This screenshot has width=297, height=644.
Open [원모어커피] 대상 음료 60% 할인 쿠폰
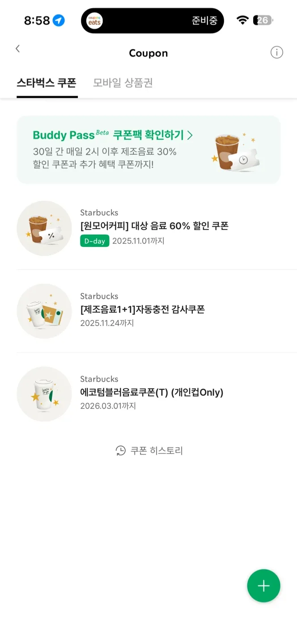pyautogui.click(x=154, y=226)
